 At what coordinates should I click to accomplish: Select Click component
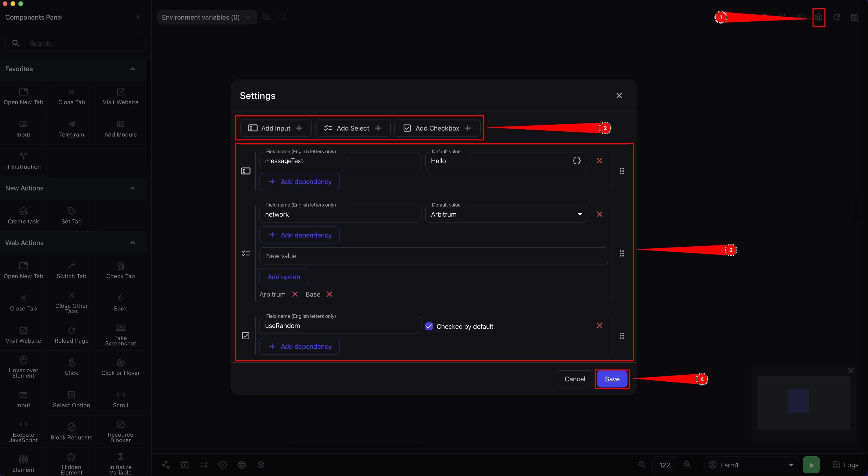click(71, 367)
